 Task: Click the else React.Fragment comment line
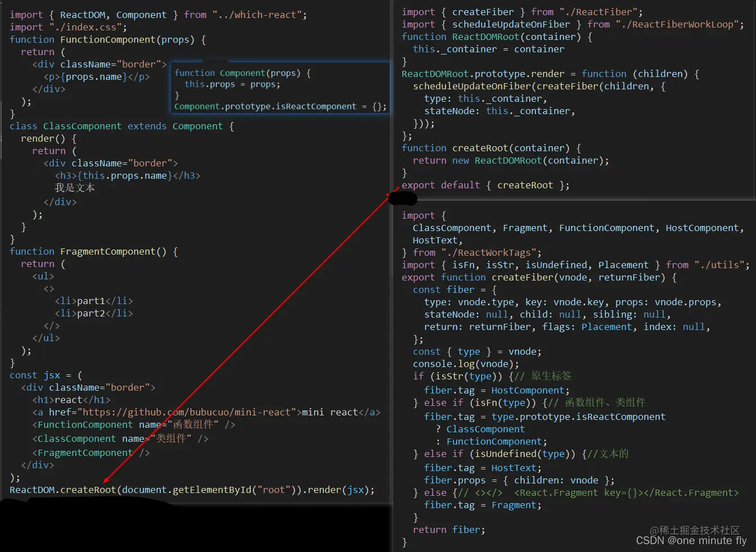576,492
